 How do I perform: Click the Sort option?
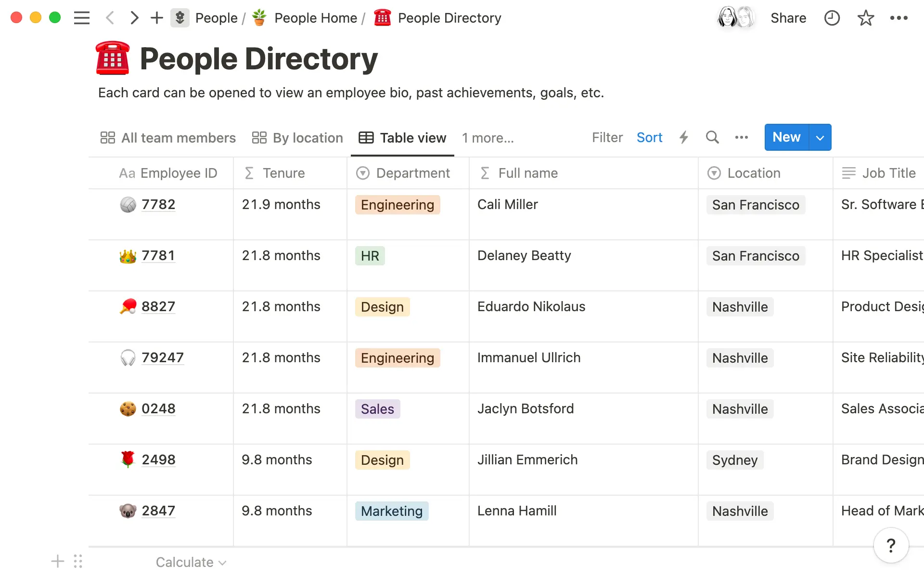pos(650,137)
